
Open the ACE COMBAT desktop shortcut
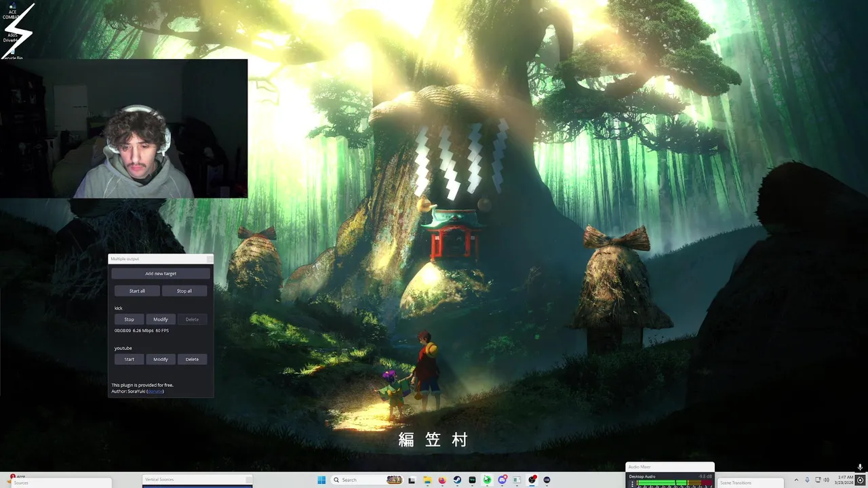tap(12, 10)
